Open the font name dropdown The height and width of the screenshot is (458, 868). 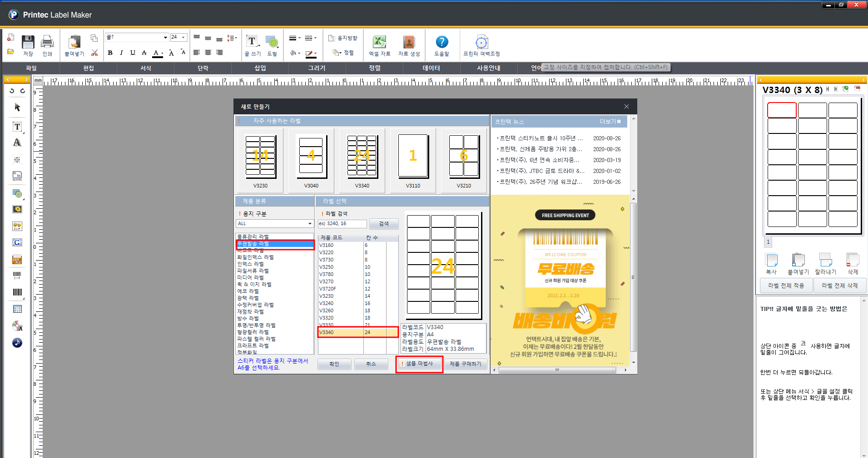(165, 38)
